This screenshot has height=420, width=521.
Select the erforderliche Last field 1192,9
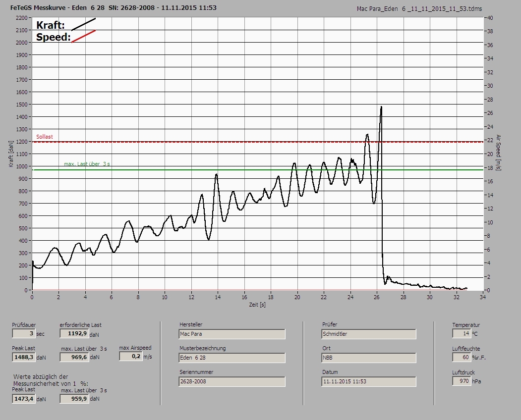click(x=74, y=333)
